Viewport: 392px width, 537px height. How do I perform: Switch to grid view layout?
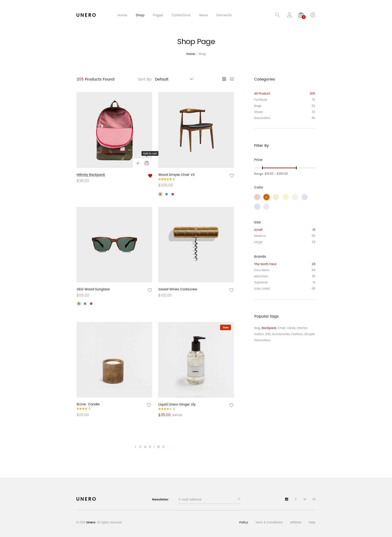pos(224,79)
